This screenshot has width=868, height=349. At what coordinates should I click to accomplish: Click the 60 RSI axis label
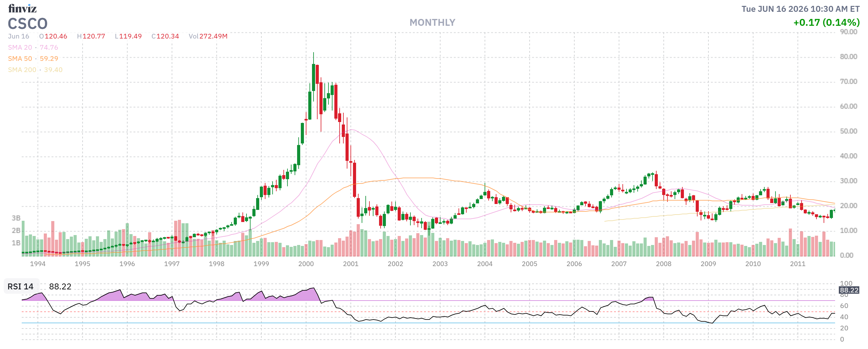pyautogui.click(x=844, y=306)
